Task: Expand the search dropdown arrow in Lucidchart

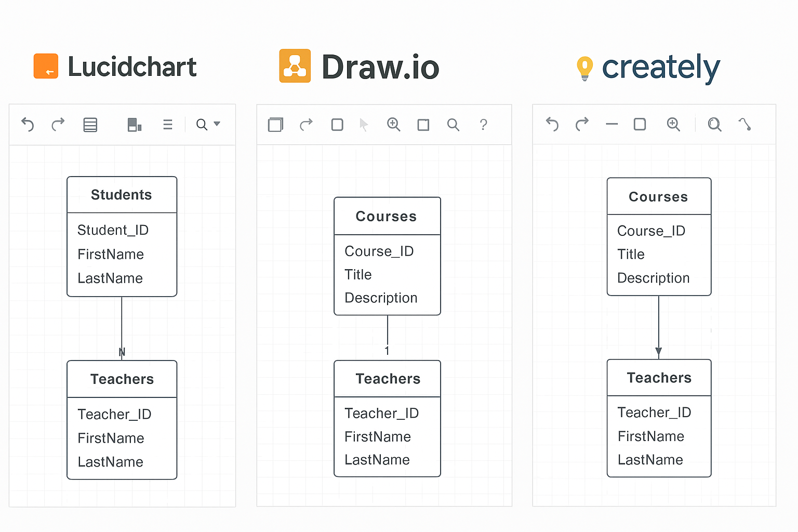Action: point(217,124)
